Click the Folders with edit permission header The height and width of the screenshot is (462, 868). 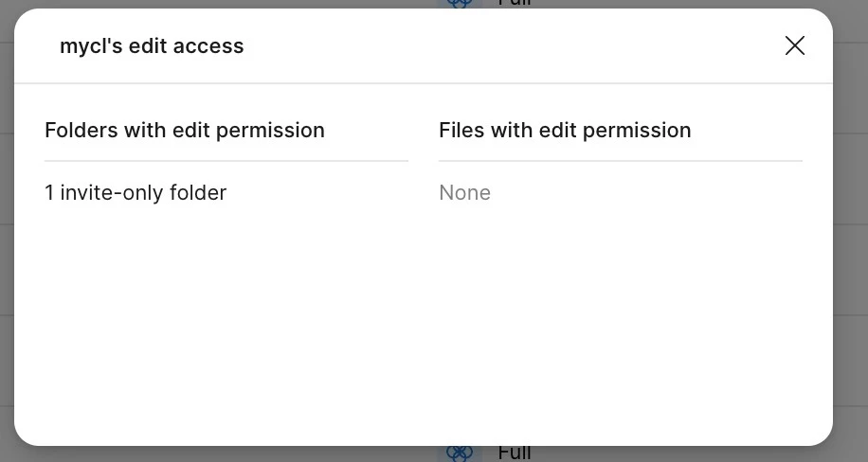(185, 131)
